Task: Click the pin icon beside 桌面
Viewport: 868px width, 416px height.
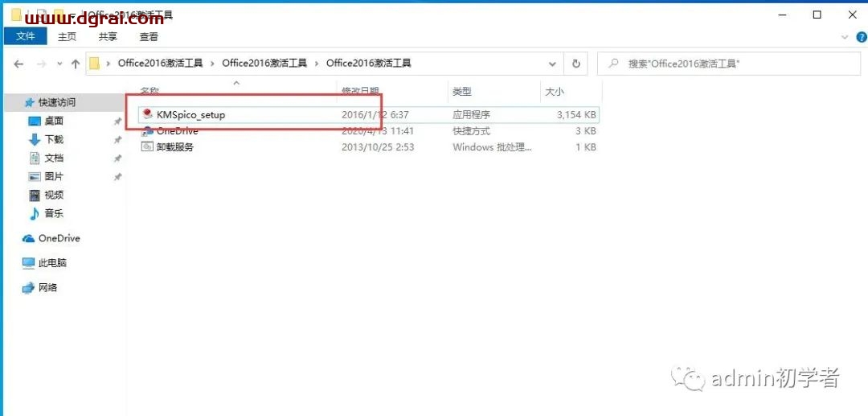Action: 117,122
